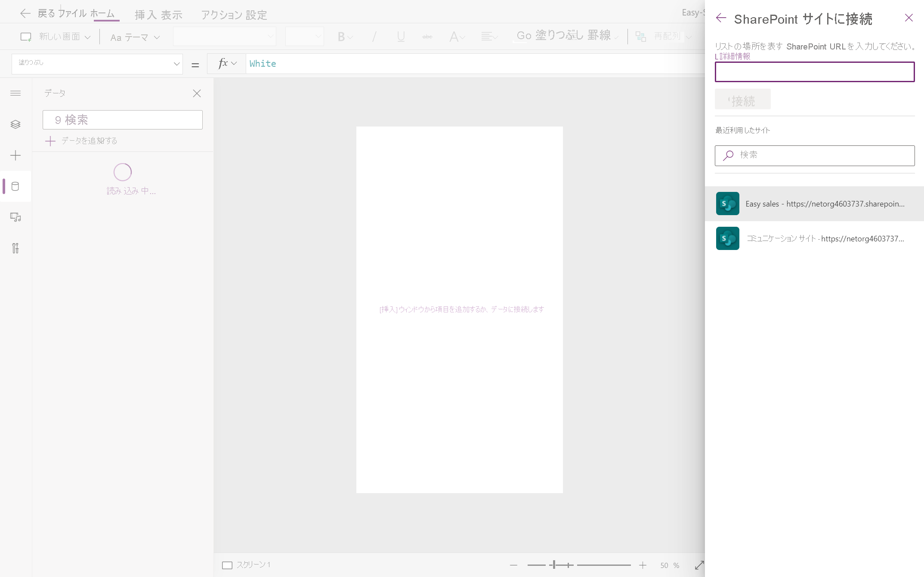Click back arrow in SharePoint panel
Screen dimensions: 924x577
(x=721, y=18)
